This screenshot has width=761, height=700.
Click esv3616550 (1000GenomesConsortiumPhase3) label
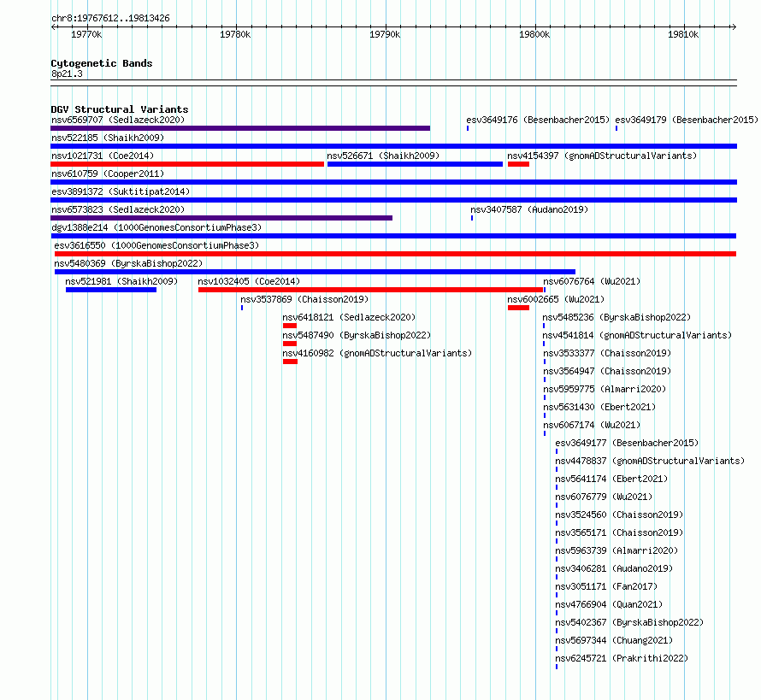point(156,245)
